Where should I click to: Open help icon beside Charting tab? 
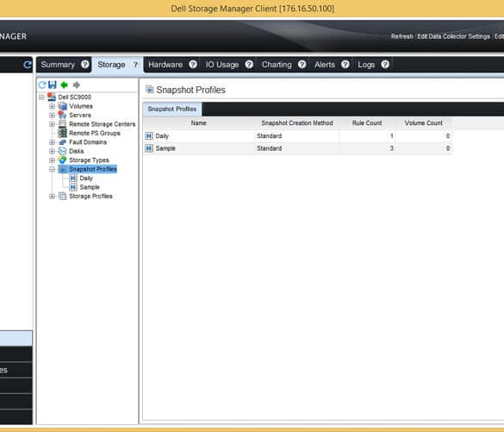[302, 65]
